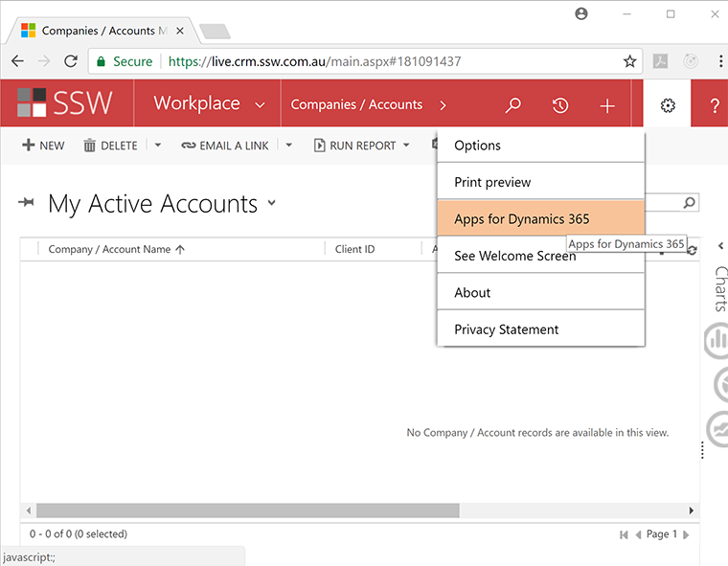Click the horizontal scrollbar thumb under grid
Screen dimensions: 728x566
point(247,510)
